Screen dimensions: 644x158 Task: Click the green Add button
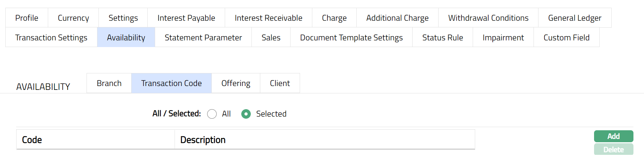click(613, 136)
